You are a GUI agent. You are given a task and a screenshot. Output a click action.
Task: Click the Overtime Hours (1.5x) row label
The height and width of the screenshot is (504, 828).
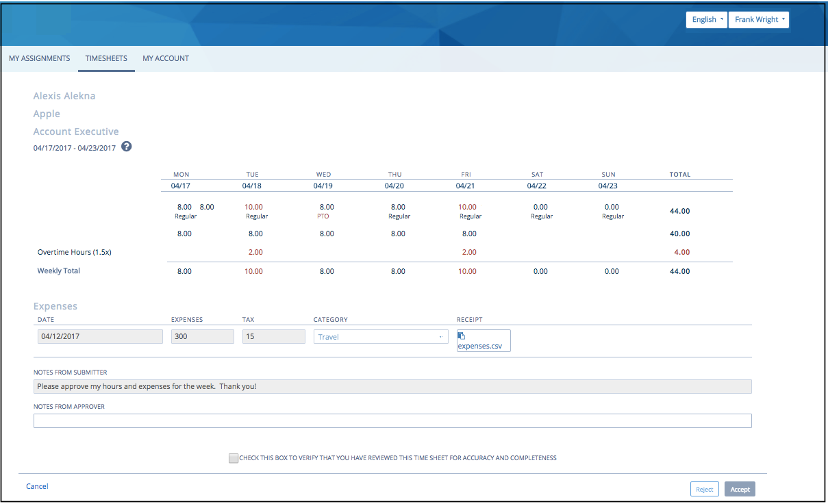(75, 252)
